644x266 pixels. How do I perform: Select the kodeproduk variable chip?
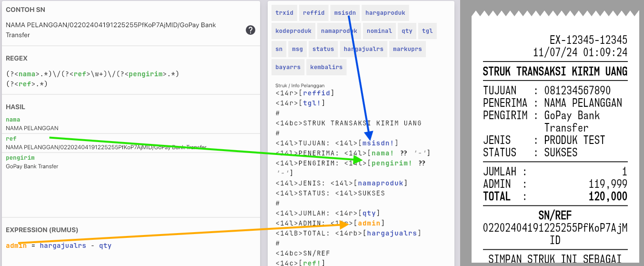pos(293,31)
